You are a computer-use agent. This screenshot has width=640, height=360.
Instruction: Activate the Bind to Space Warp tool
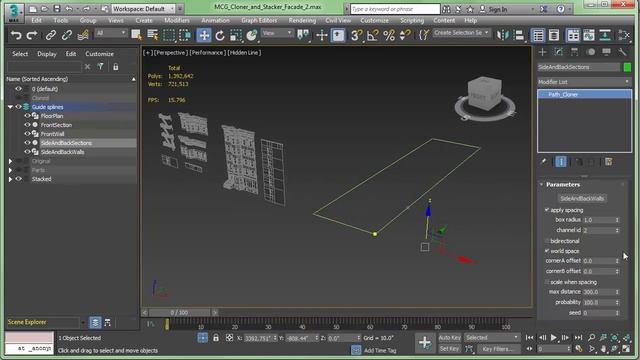click(83, 36)
